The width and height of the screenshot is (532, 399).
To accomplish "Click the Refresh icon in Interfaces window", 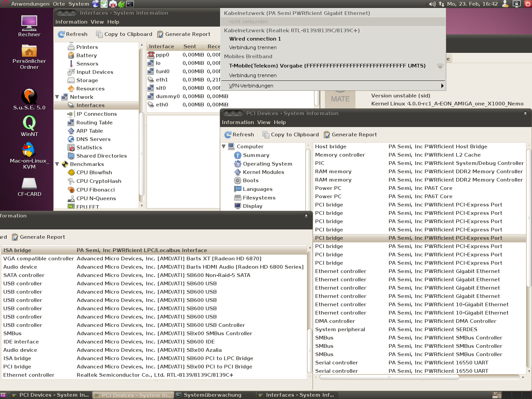I will (62, 34).
